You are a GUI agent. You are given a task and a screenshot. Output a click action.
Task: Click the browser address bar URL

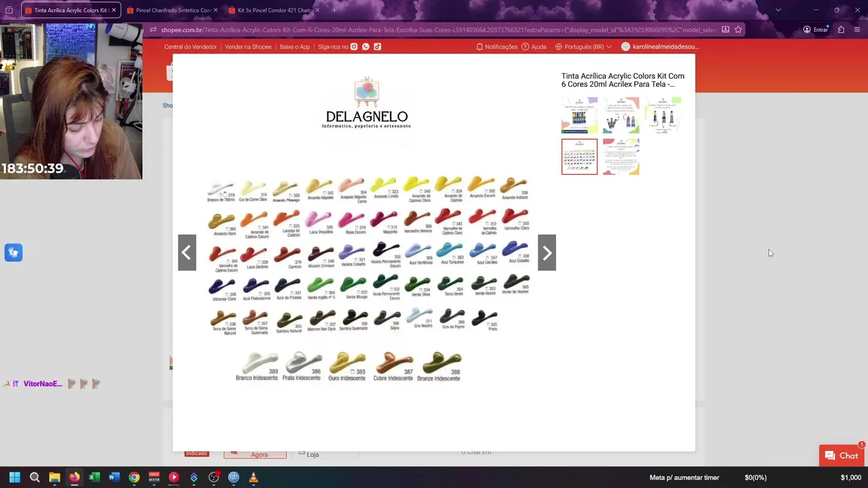[x=438, y=30]
